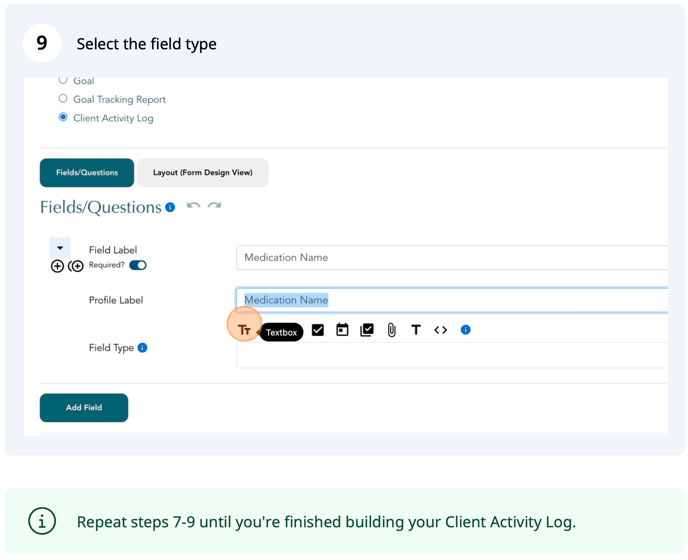Viewport: 688px width, 560px height.
Task: Click into the Field Label input
Action: point(452,258)
